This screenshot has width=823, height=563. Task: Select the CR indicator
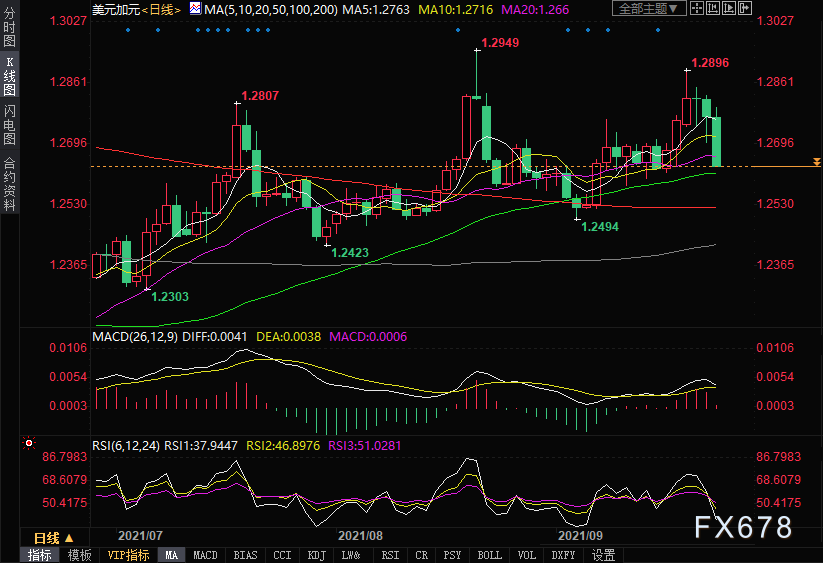tap(421, 555)
